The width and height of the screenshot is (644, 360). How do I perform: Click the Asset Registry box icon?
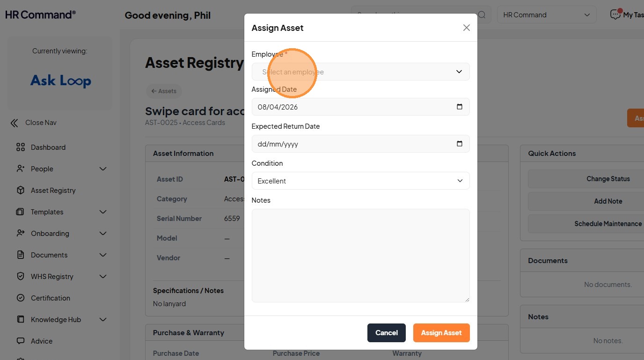pos(21,190)
